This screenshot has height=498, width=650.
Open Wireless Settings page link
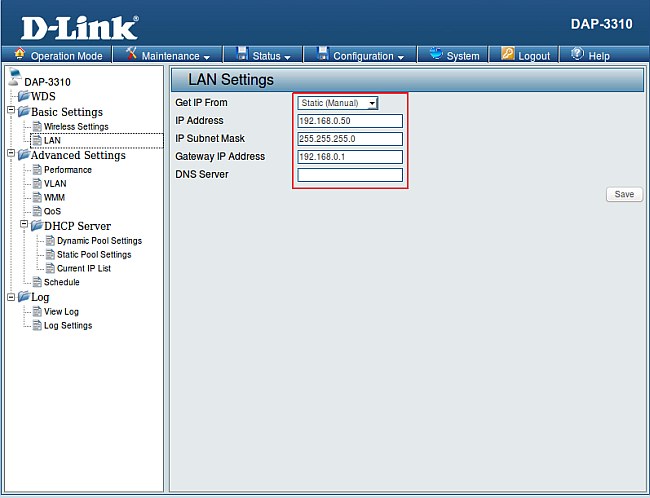pyautogui.click(x=76, y=127)
